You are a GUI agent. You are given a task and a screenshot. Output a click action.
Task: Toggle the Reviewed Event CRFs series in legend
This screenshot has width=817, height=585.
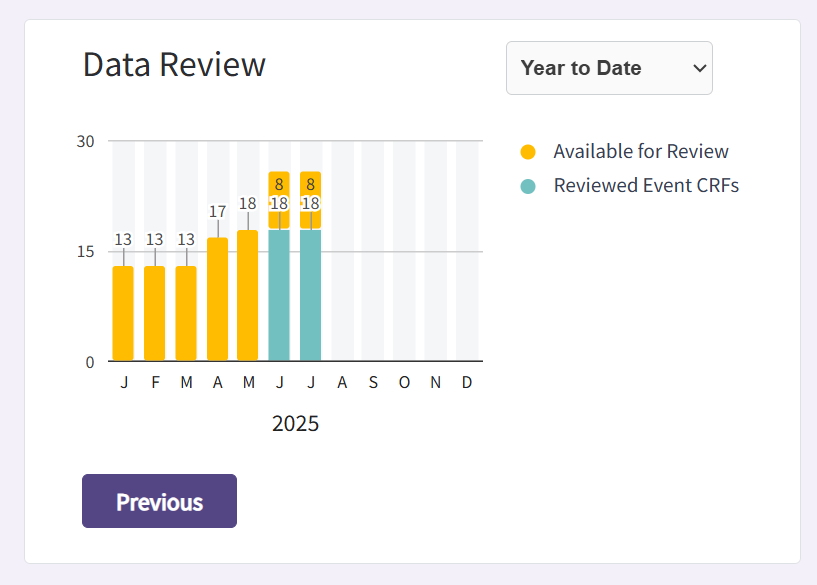[x=649, y=185]
